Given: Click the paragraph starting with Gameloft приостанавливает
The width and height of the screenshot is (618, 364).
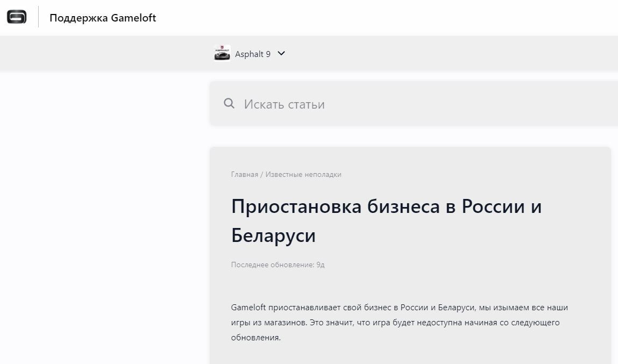Looking at the screenshot, I should [399, 322].
